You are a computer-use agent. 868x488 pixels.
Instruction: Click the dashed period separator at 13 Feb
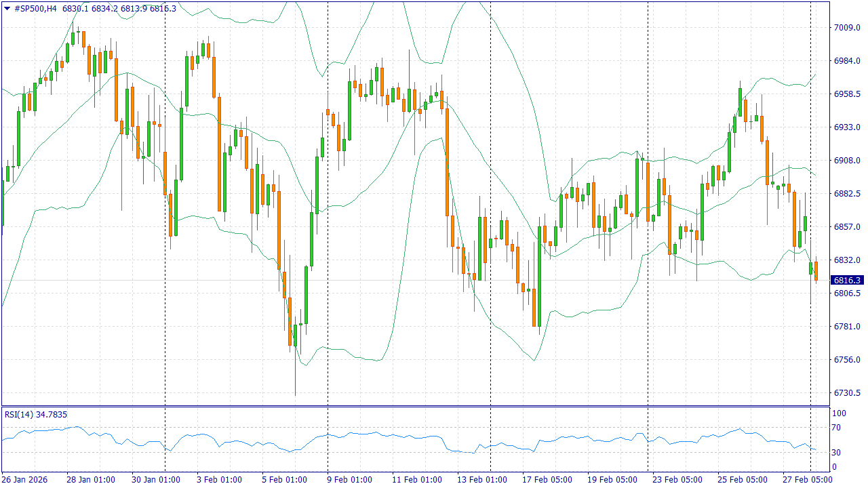(x=490, y=203)
